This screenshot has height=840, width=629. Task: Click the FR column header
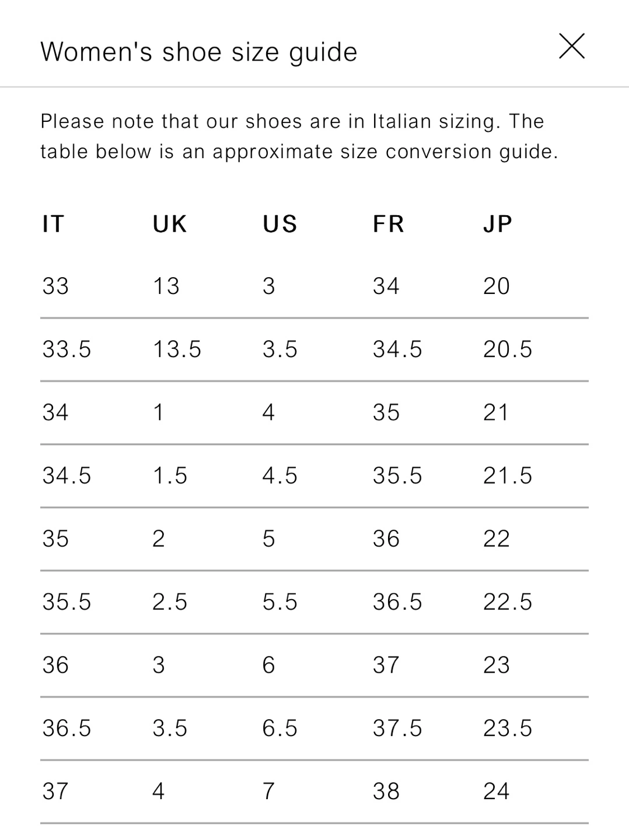click(x=389, y=224)
